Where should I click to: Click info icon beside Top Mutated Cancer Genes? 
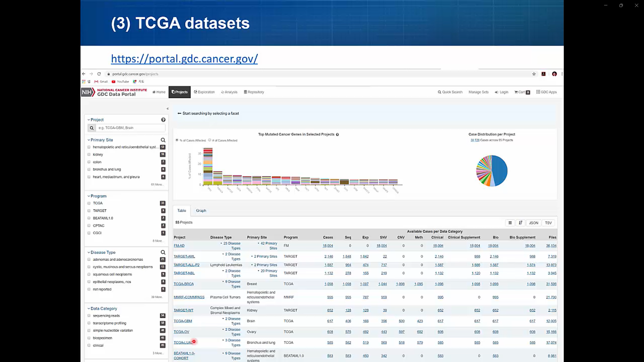[x=337, y=135]
